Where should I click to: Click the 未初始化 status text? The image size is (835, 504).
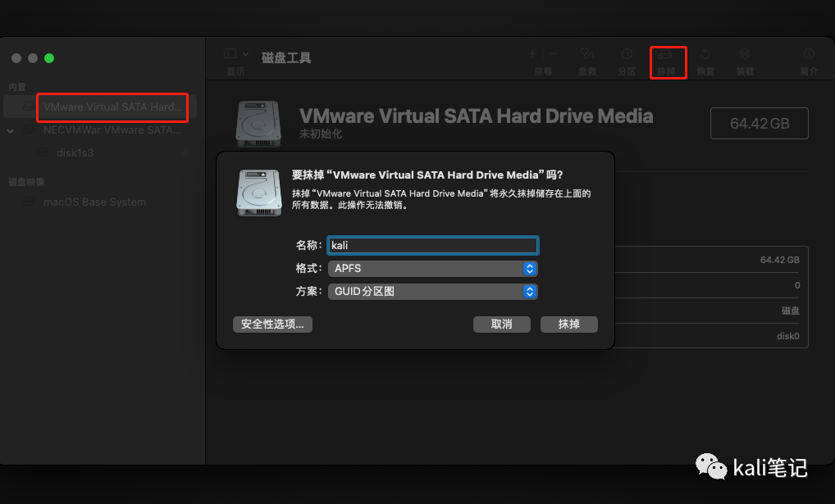[321, 134]
